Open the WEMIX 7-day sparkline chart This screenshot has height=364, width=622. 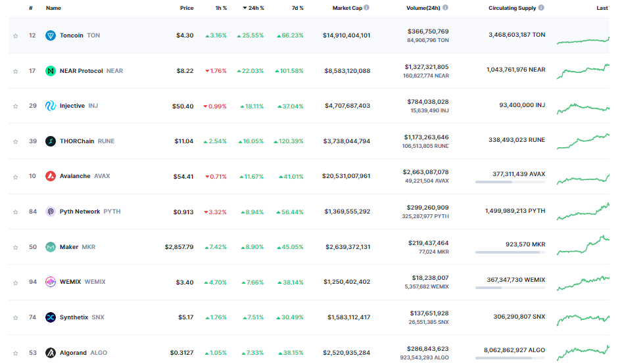point(583,283)
